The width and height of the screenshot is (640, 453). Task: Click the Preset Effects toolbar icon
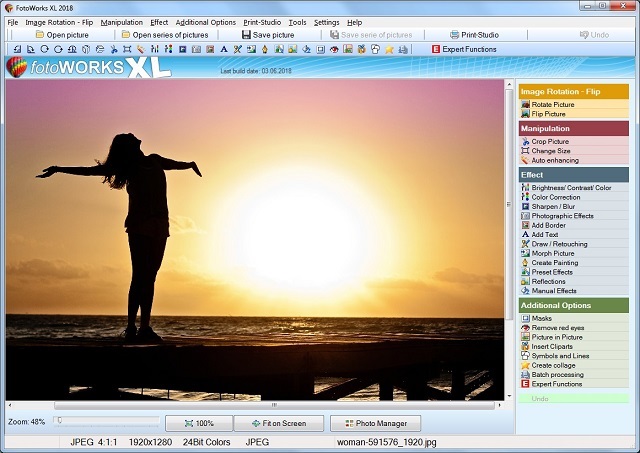point(279,49)
